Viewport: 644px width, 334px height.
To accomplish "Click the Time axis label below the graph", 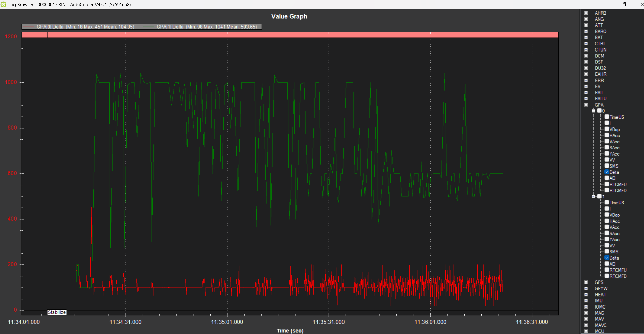I will coord(290,330).
